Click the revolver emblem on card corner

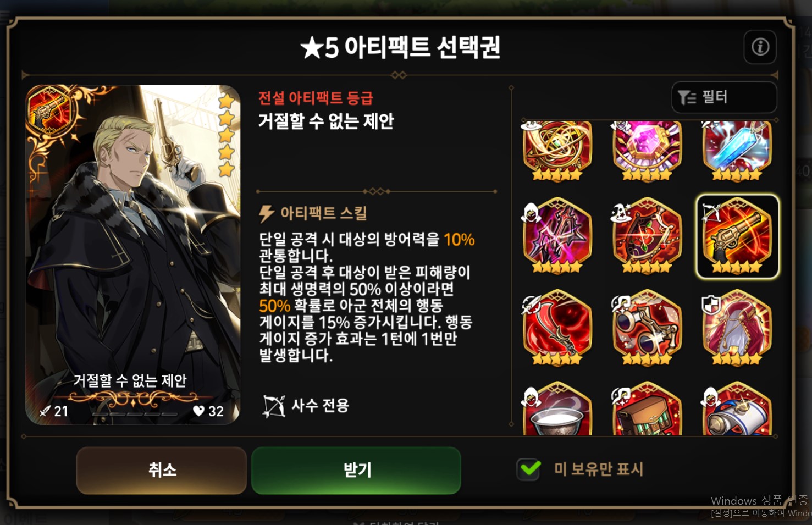tap(49, 110)
